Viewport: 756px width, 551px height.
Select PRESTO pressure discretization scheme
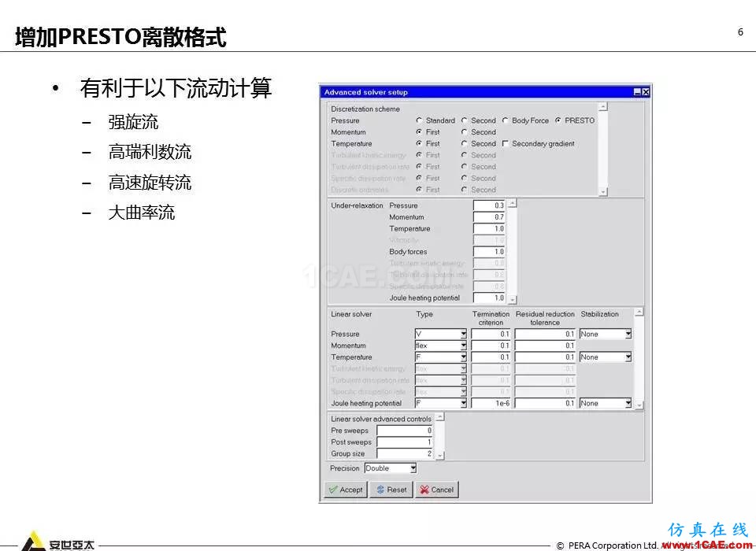[558, 120]
